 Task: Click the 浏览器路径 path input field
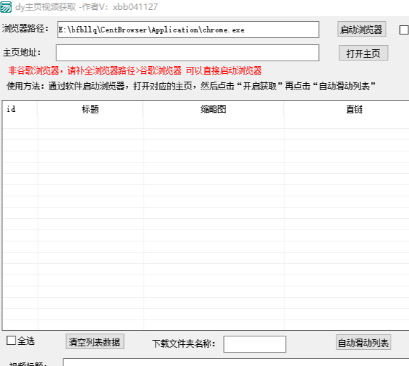188,30
